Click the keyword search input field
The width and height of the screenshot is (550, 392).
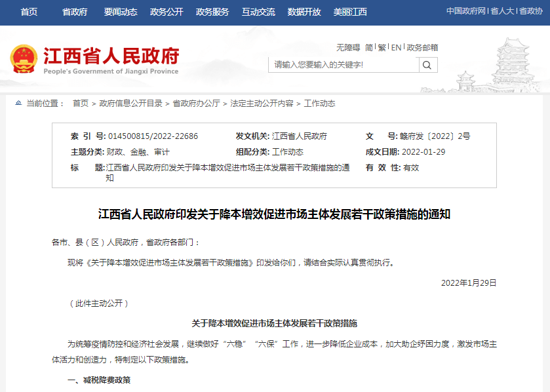point(343,65)
